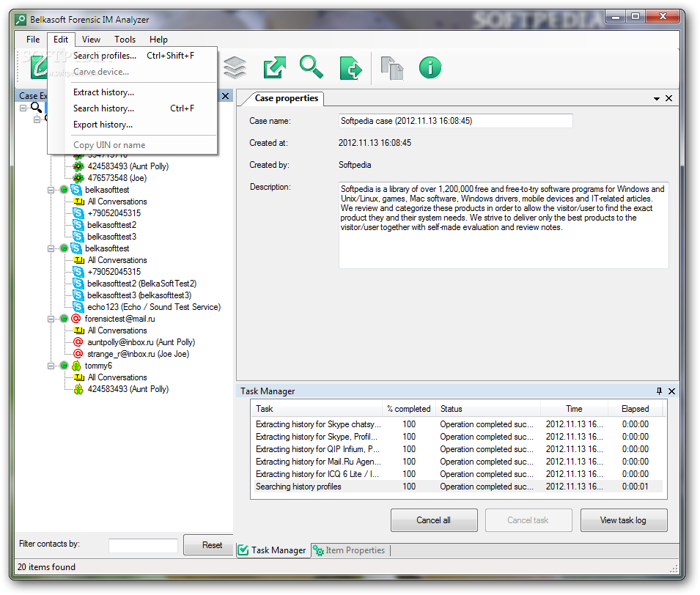Click the magnifier case root icon in tree
Image resolution: width=700 pixels, height=595 pixels.
point(36,108)
